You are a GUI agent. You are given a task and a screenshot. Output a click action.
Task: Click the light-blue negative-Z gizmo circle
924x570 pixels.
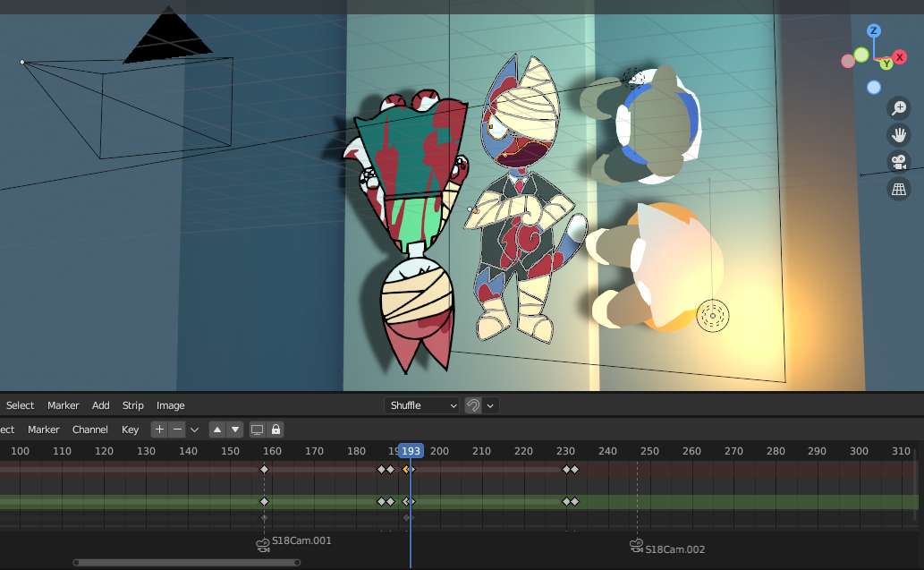pos(874,87)
